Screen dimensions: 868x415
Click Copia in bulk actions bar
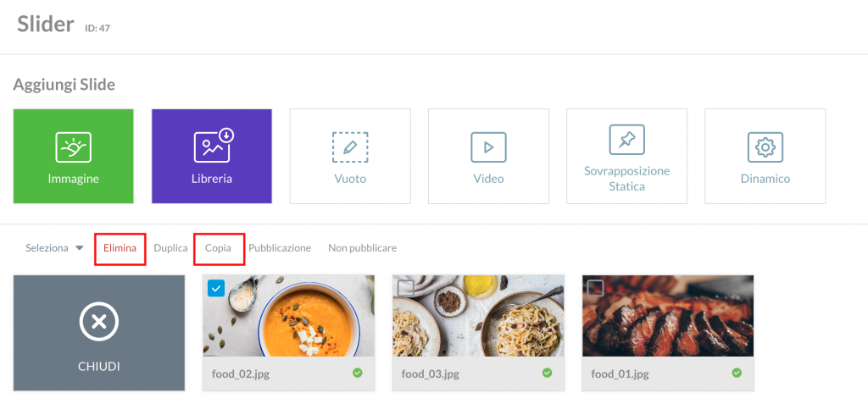tap(218, 248)
